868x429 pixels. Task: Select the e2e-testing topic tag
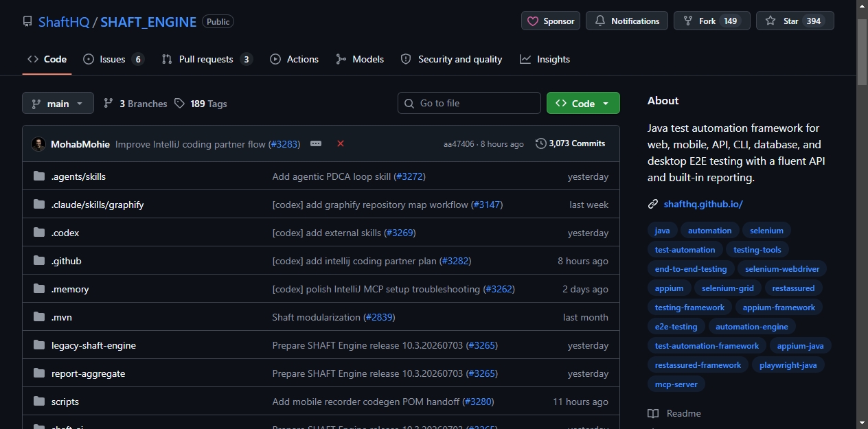[x=676, y=327]
